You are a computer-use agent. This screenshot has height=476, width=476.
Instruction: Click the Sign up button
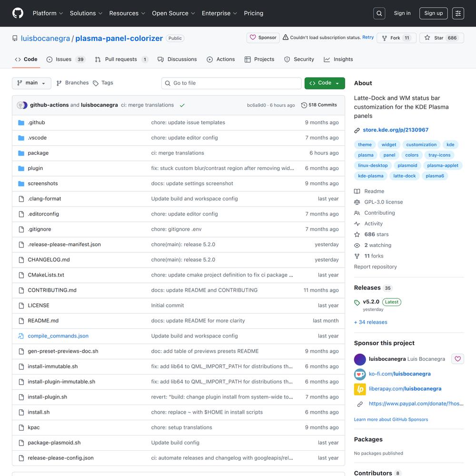point(433,13)
